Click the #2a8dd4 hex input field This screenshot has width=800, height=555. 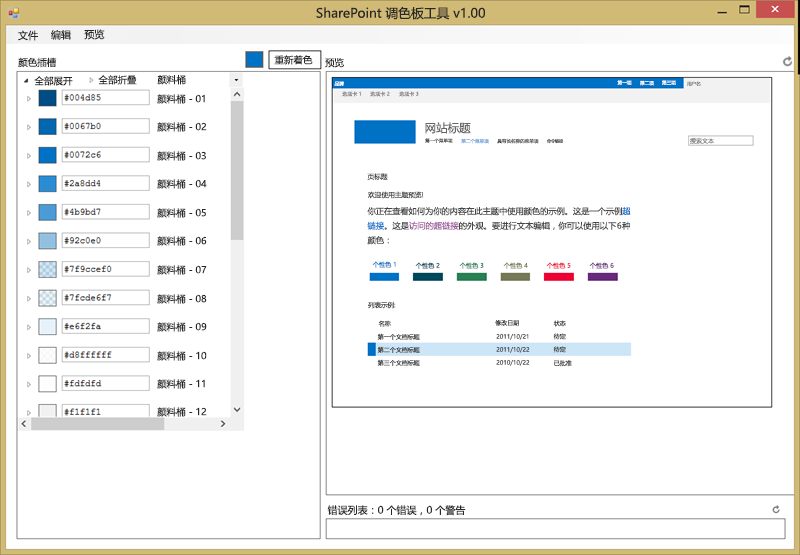point(106,183)
